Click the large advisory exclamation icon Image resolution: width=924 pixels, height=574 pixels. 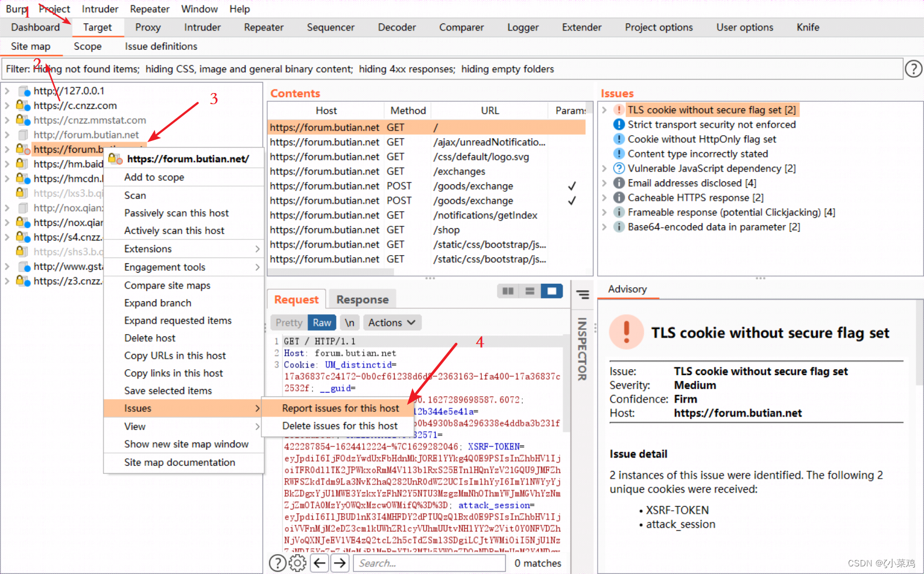pos(626,332)
